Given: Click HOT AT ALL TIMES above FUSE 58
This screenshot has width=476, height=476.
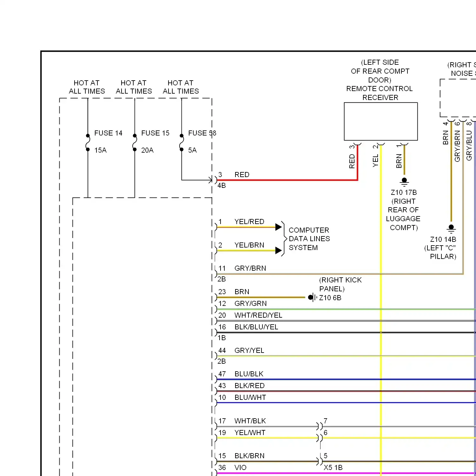Looking at the screenshot, I should pyautogui.click(x=181, y=87).
